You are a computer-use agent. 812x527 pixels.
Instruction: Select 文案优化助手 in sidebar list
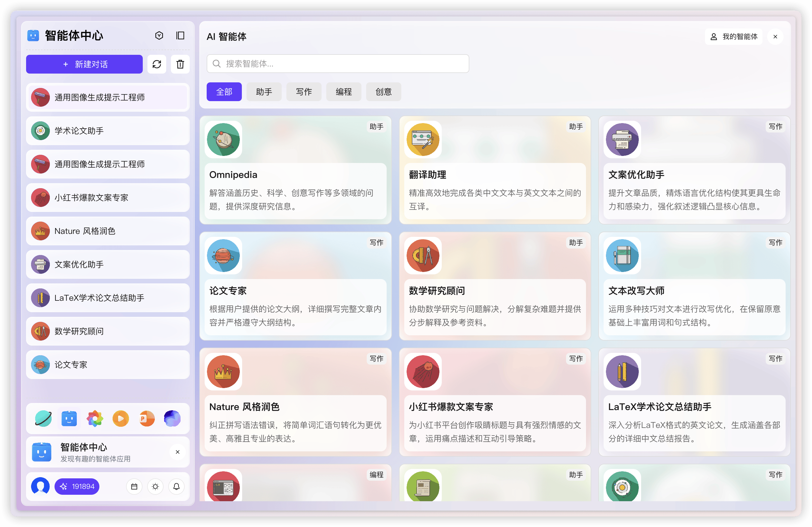108,264
